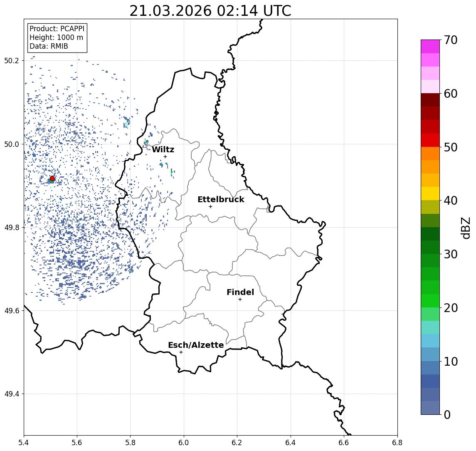Screen dimensions: 476x451
Task: Click the Ettelbruck city label
Action: point(221,199)
